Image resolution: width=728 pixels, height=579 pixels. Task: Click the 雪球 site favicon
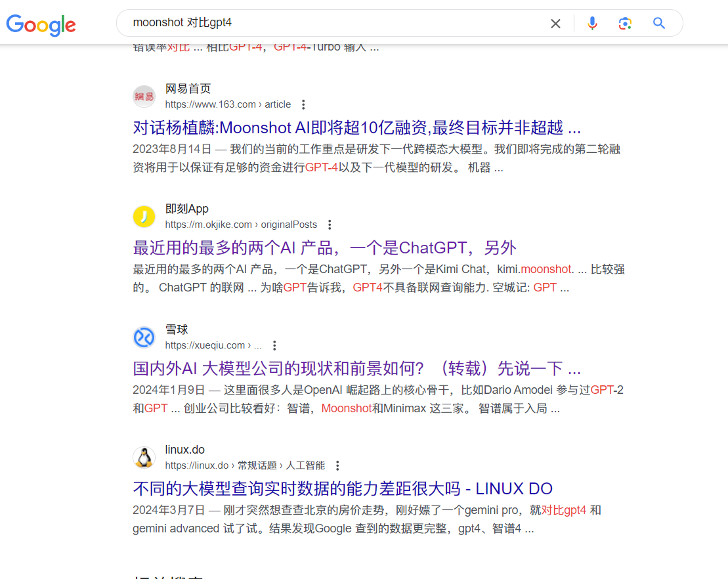tap(144, 337)
